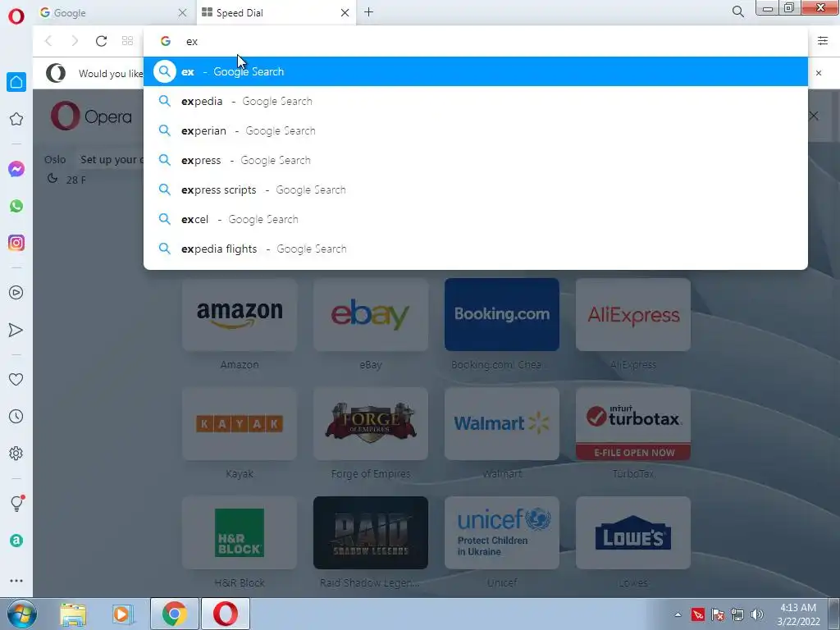
Task: Open the lightbulb tips icon
Action: point(16,503)
